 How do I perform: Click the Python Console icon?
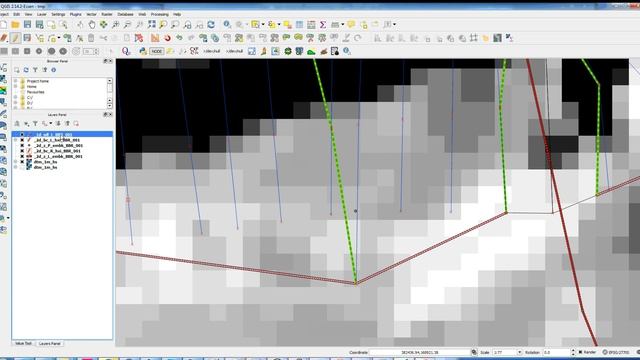pos(143,51)
